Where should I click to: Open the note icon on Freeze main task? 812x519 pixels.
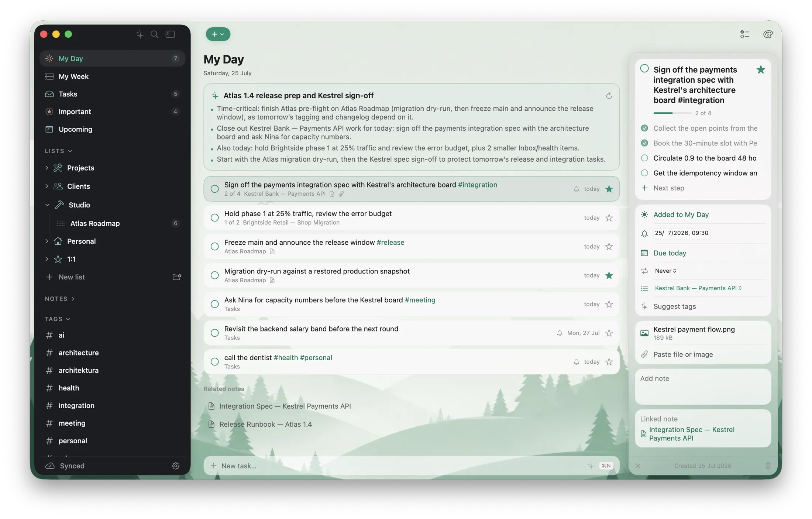[272, 251]
